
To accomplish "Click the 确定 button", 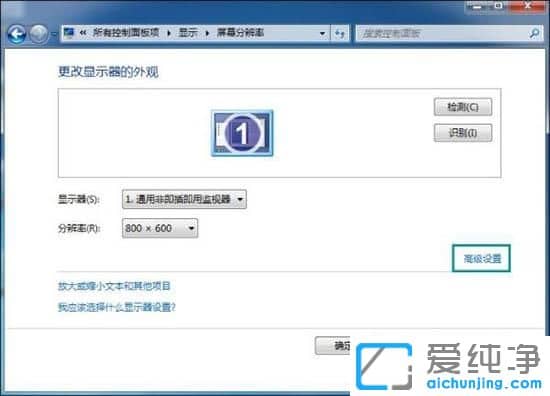I will click(333, 346).
